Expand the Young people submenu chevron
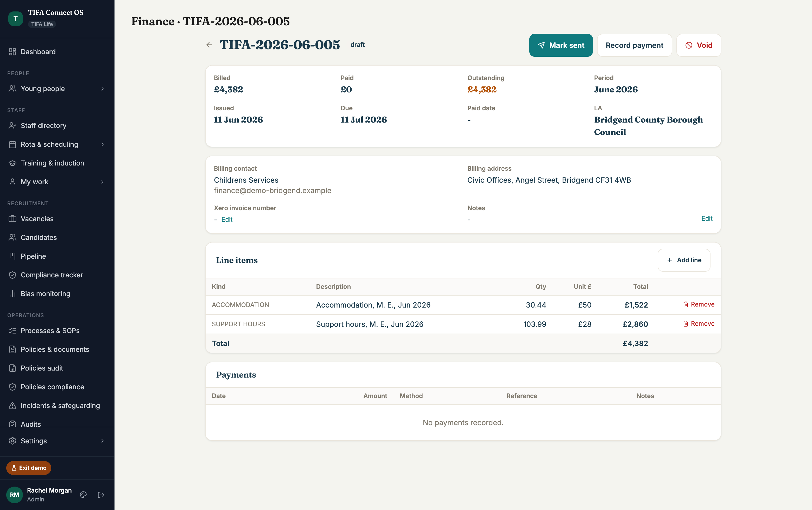This screenshot has height=510, width=812. 103,89
